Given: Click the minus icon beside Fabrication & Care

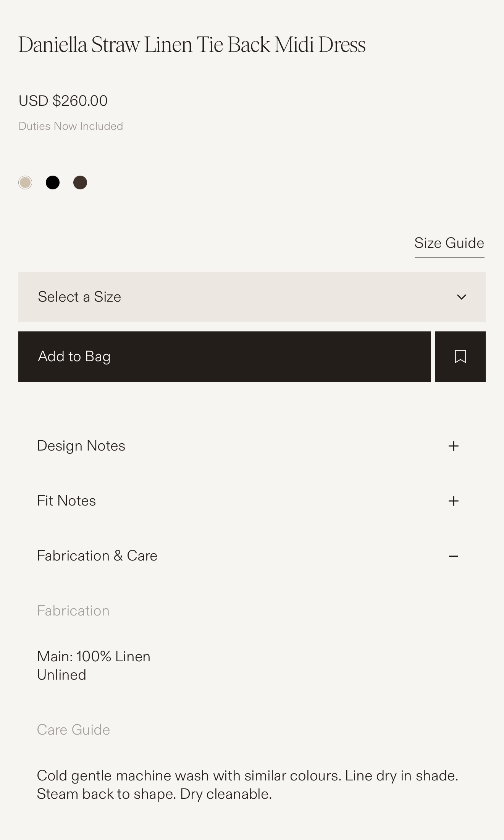Looking at the screenshot, I should 453,556.
